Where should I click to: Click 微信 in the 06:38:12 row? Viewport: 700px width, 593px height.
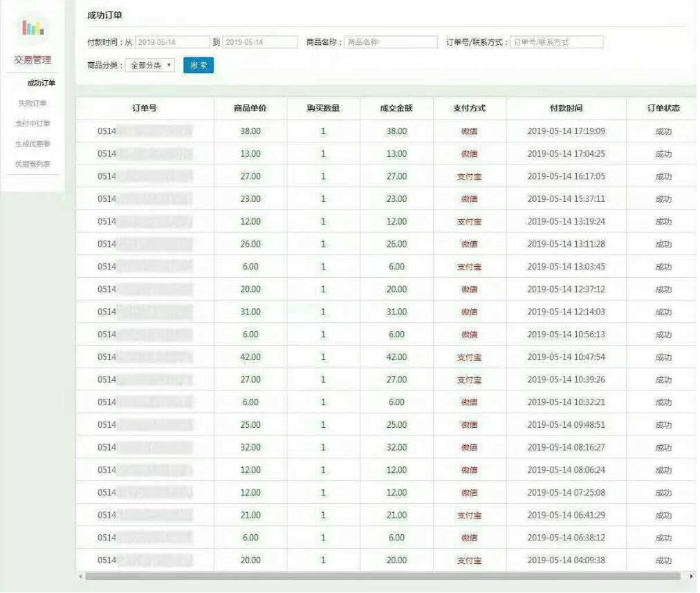469,538
